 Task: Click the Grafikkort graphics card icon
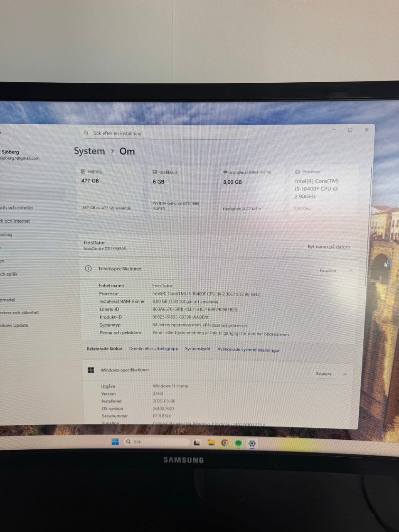tap(155, 172)
